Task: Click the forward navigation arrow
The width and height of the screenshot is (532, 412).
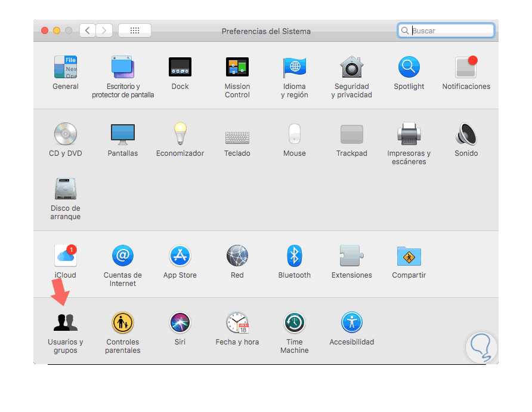Action: pyautogui.click(x=104, y=30)
